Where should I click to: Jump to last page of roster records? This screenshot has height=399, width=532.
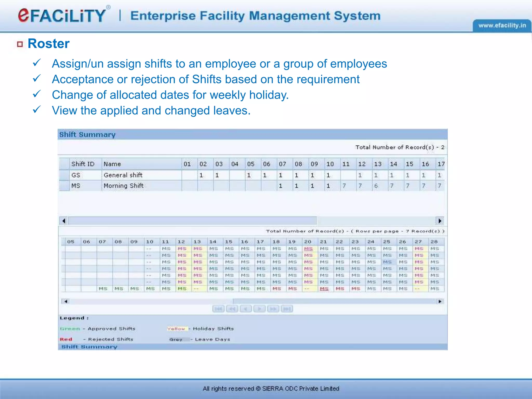tap(287, 309)
